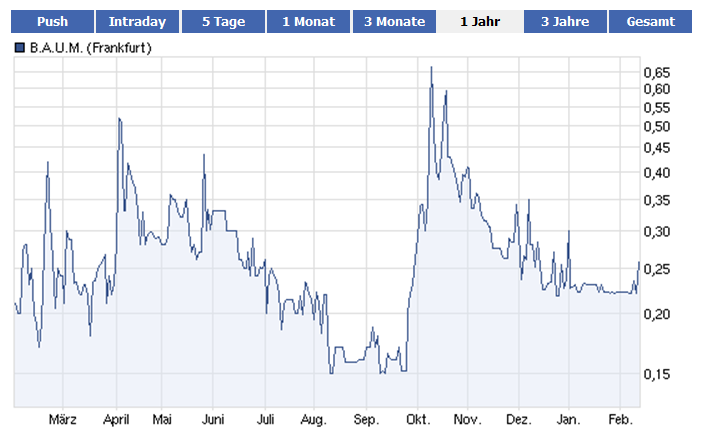The width and height of the screenshot is (701, 431).
Task: Click the März label on the time axis
Action: tap(63, 419)
